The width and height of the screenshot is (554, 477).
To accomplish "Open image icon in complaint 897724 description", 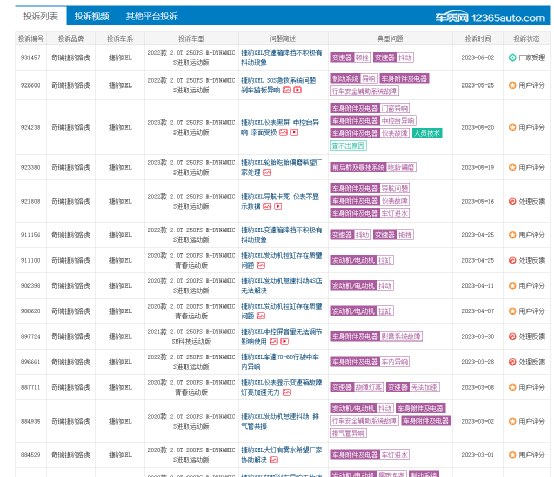I will [x=274, y=341].
